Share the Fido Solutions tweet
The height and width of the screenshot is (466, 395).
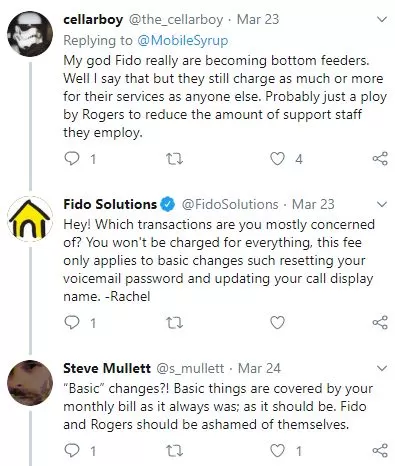[380, 322]
